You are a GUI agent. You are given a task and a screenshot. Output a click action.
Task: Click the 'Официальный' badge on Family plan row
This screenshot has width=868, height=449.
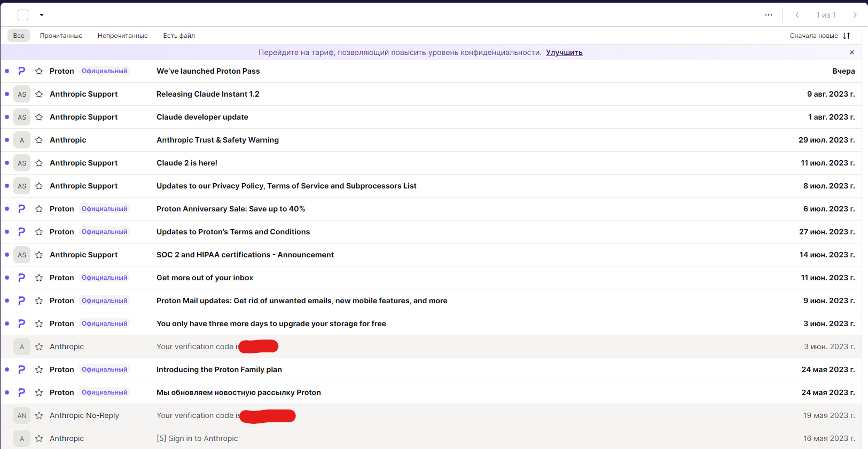(105, 369)
